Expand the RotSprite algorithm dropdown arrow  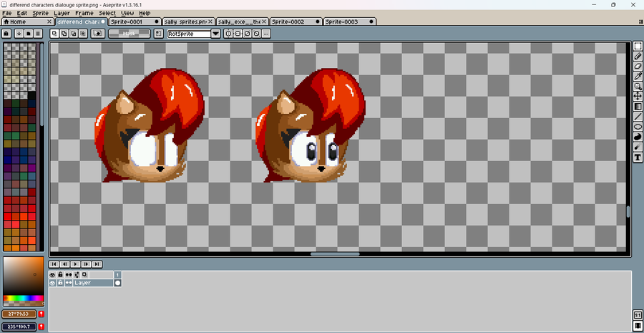click(x=216, y=34)
